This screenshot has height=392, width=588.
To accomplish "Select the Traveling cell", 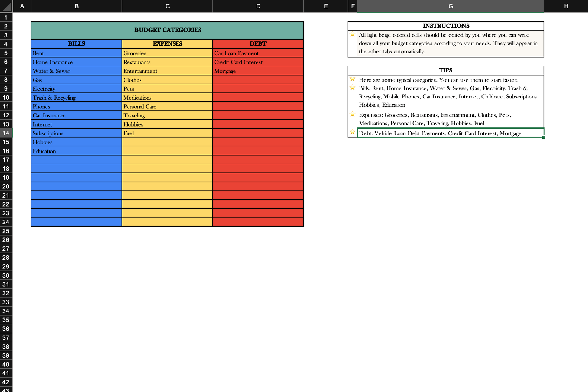I will point(167,115).
